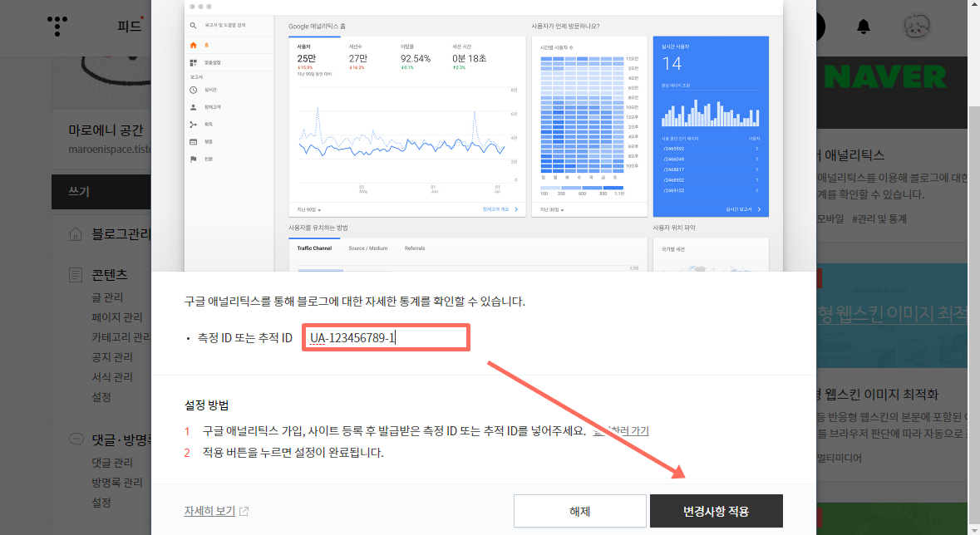
Task: Click the 맞춤설정 grid icon
Action: pyautogui.click(x=193, y=61)
